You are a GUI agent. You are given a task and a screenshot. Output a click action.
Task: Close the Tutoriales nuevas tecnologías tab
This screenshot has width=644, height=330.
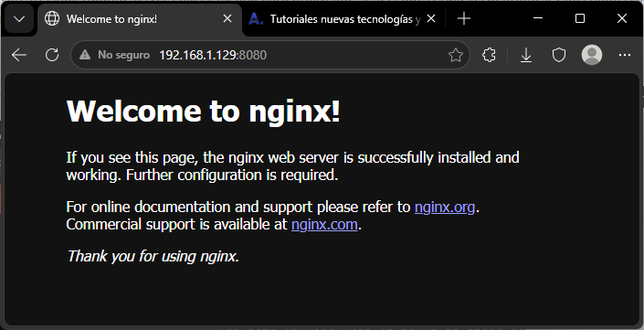tap(431, 18)
